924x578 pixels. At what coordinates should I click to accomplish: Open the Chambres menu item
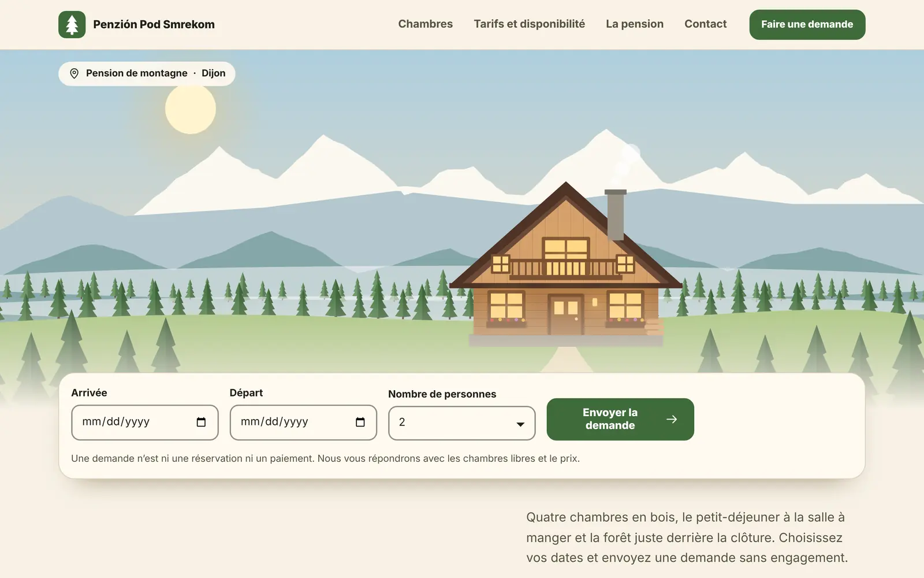[x=425, y=24]
